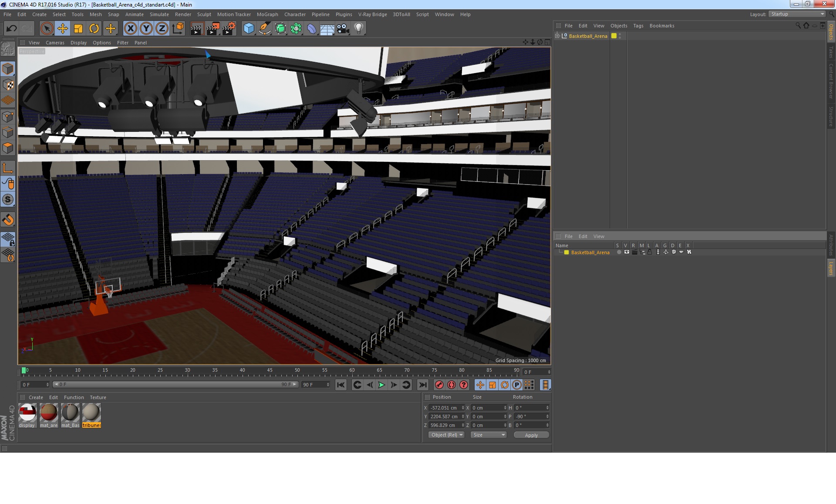
Task: Select the tribunes material thumbnail
Action: click(x=91, y=413)
